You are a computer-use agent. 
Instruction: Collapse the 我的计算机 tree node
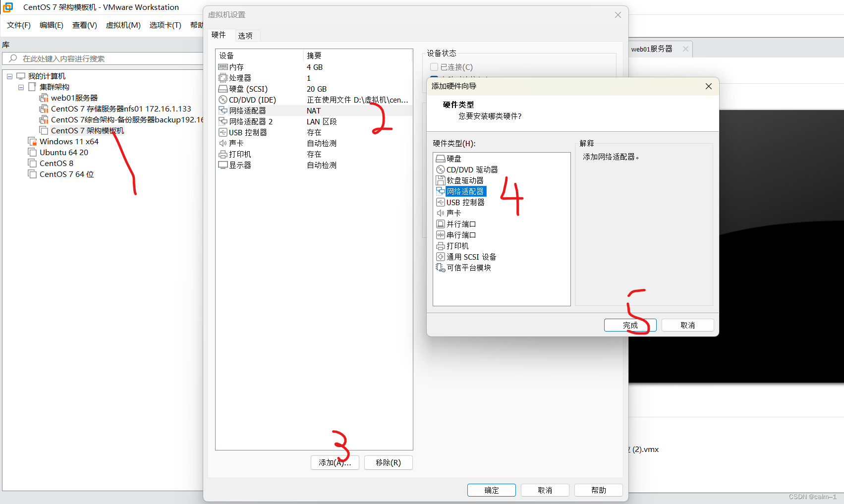[x=9, y=76]
